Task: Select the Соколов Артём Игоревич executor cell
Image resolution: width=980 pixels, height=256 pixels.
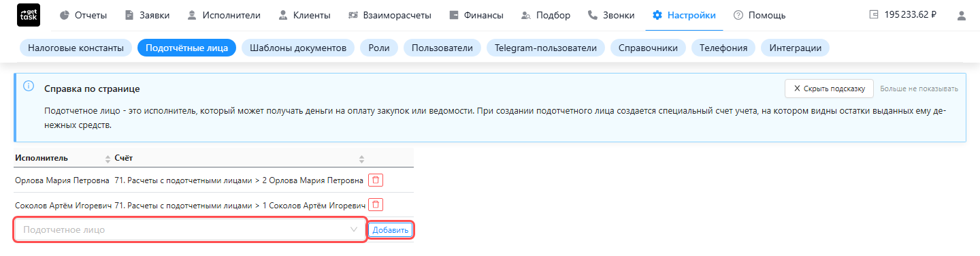Action: [x=63, y=205]
